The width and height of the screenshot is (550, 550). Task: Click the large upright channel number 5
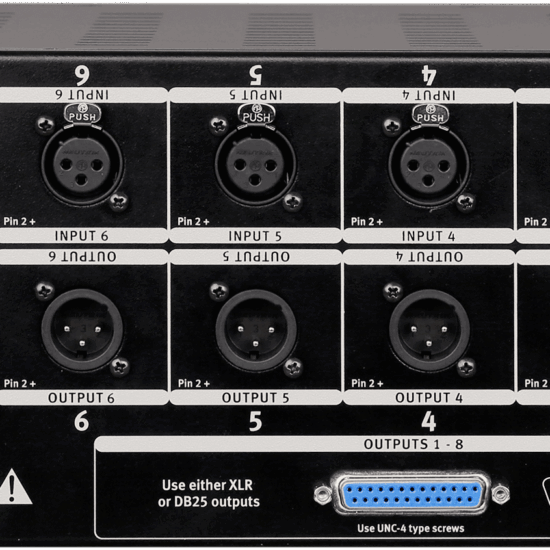tap(255, 421)
